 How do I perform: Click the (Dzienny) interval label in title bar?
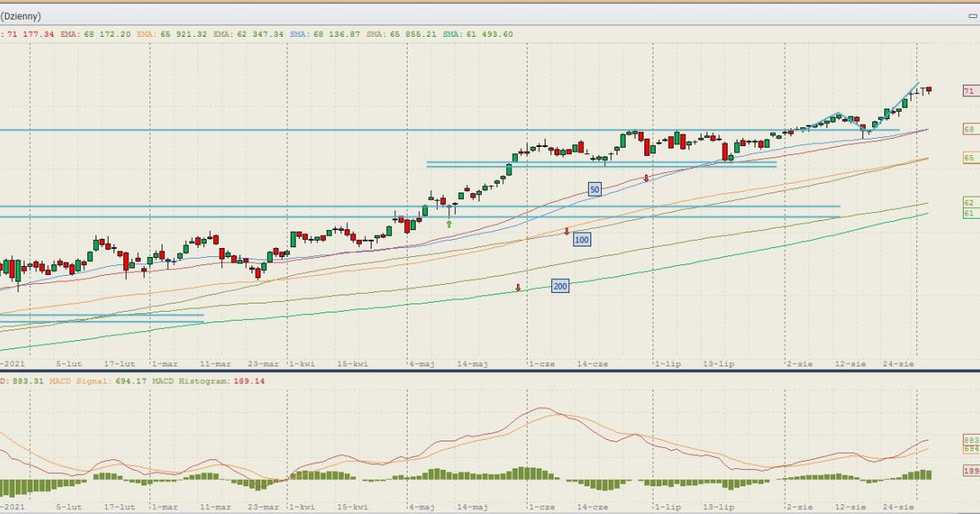tap(21, 16)
